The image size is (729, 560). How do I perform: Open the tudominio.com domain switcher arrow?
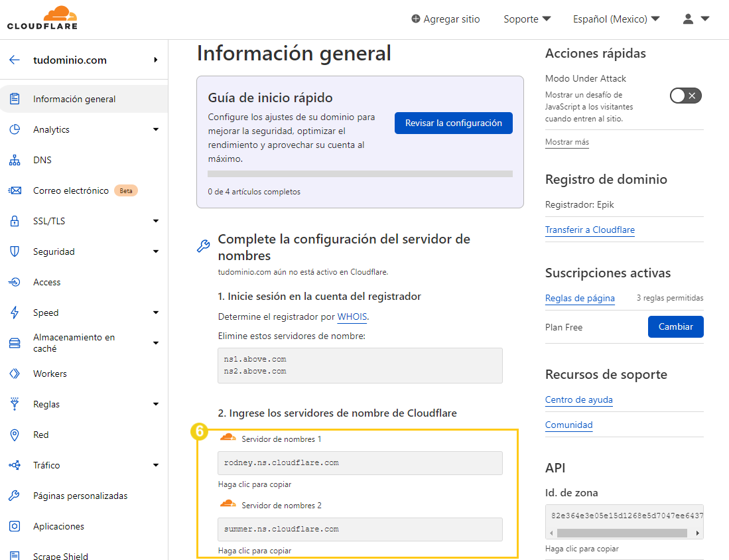156,60
